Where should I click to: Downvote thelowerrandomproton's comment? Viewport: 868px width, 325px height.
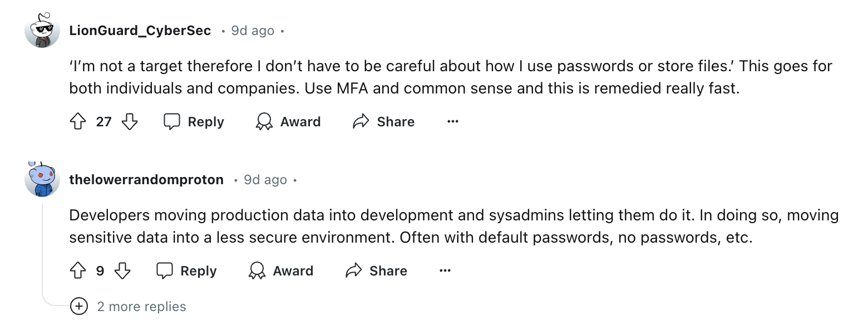122,271
